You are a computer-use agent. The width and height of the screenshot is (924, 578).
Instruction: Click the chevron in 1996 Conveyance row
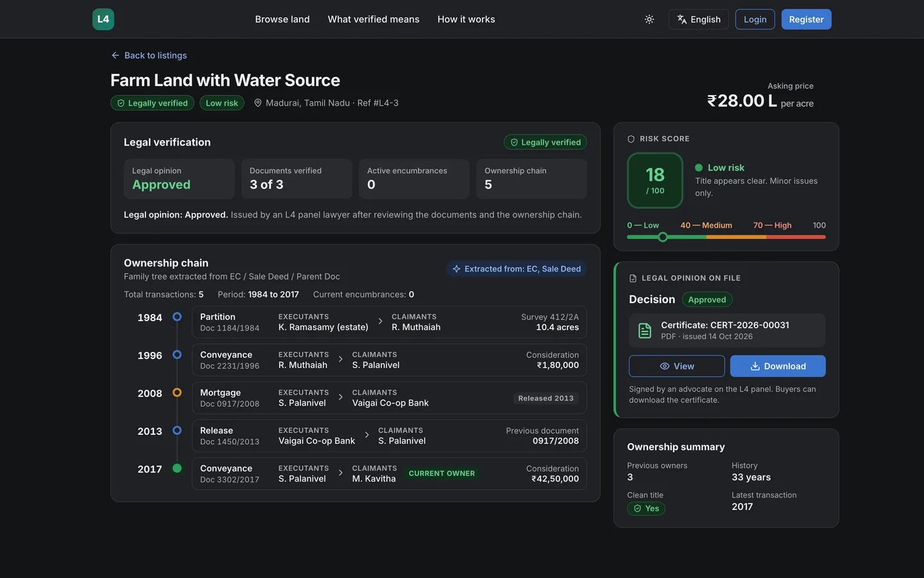(x=340, y=359)
